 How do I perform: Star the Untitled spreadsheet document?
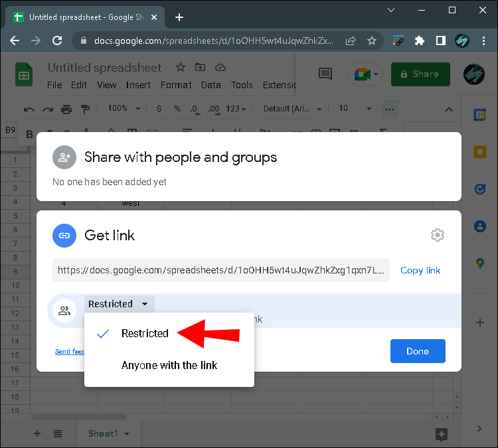pyautogui.click(x=181, y=67)
